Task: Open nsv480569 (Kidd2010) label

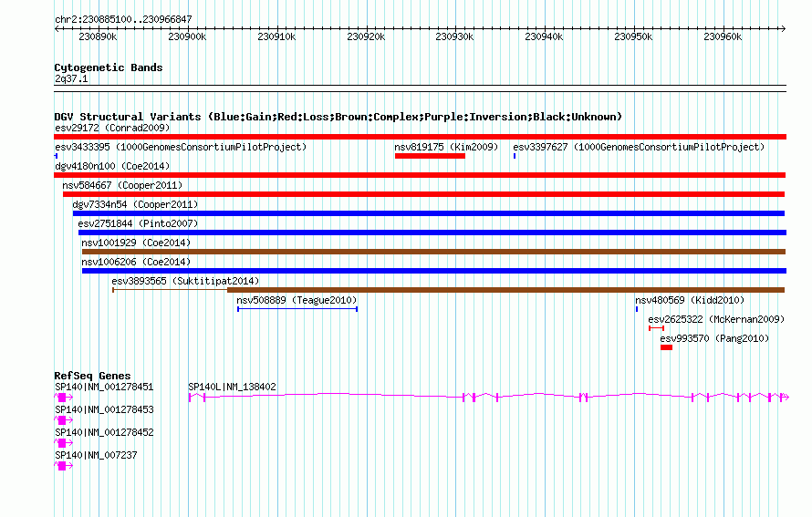Action: (x=690, y=300)
